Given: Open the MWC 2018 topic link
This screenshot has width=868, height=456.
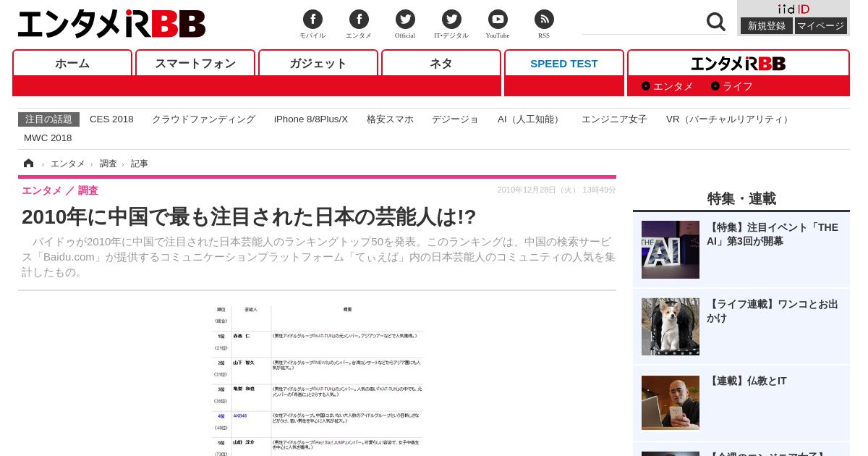Looking at the screenshot, I should tap(48, 138).
